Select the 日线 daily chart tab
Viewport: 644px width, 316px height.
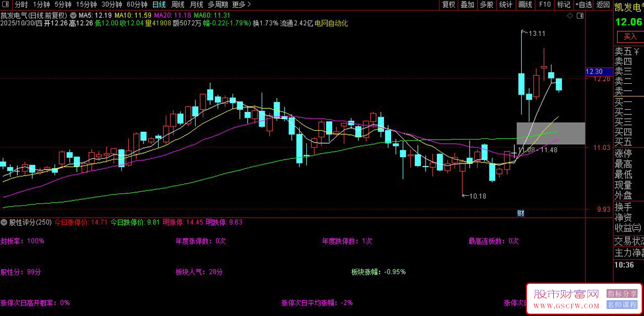click(159, 5)
